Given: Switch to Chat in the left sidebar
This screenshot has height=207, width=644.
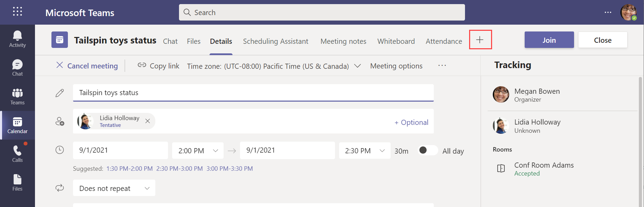Looking at the screenshot, I should pyautogui.click(x=17, y=67).
